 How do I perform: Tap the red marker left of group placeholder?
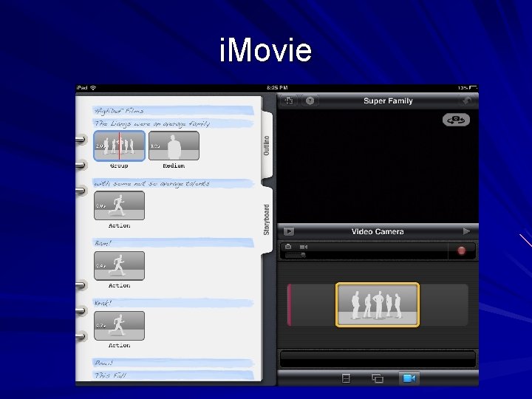pos(289,305)
